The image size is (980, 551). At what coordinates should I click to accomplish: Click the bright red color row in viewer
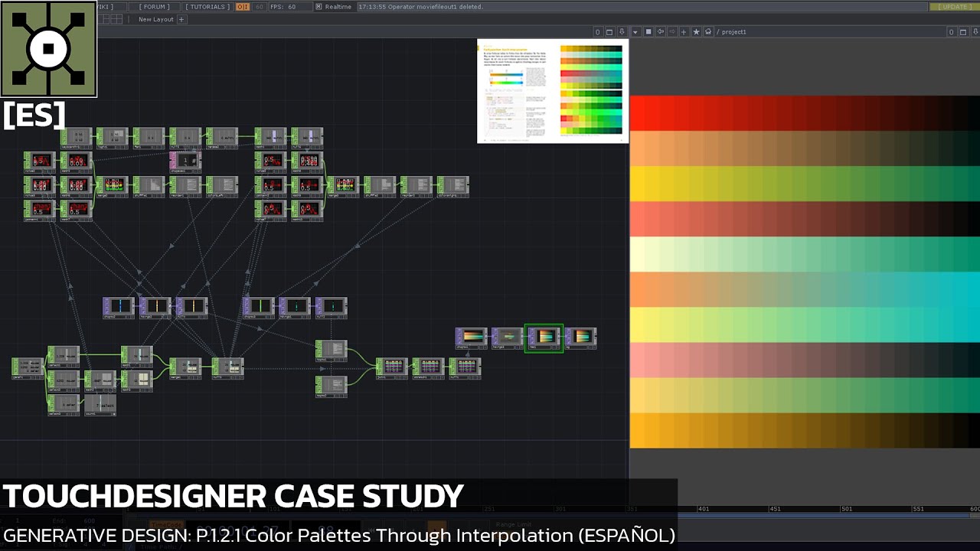pos(805,112)
